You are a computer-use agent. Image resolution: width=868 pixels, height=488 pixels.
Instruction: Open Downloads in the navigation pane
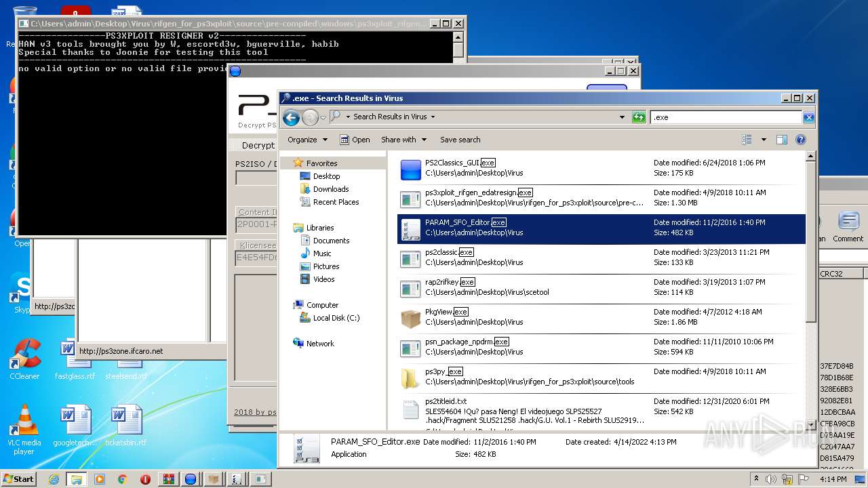[330, 189]
